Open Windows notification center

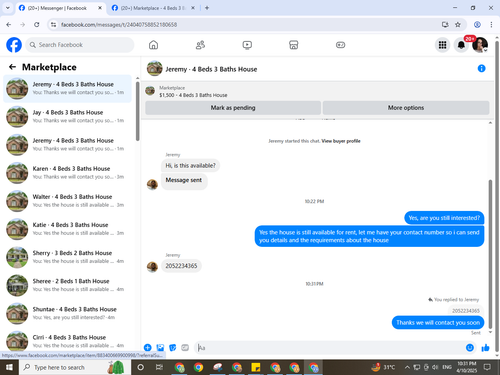(x=487, y=367)
